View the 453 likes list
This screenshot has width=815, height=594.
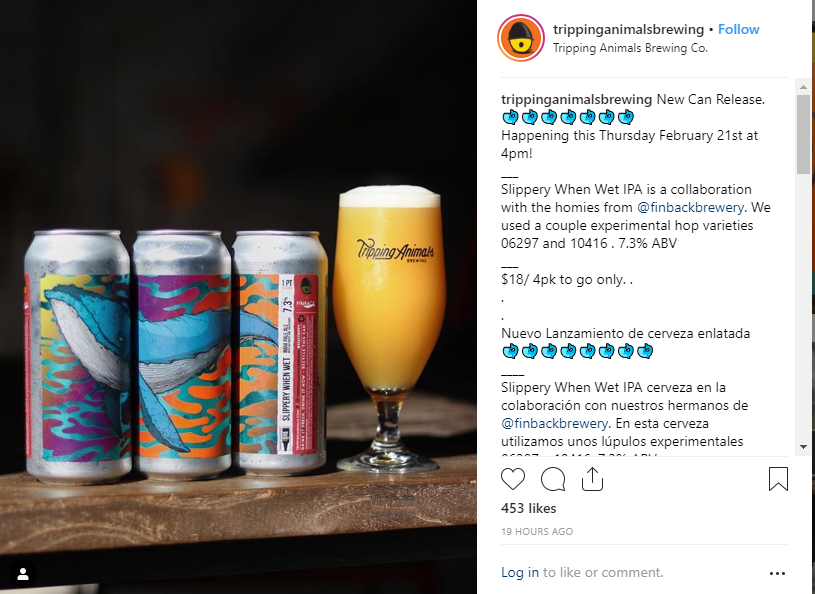coord(528,508)
